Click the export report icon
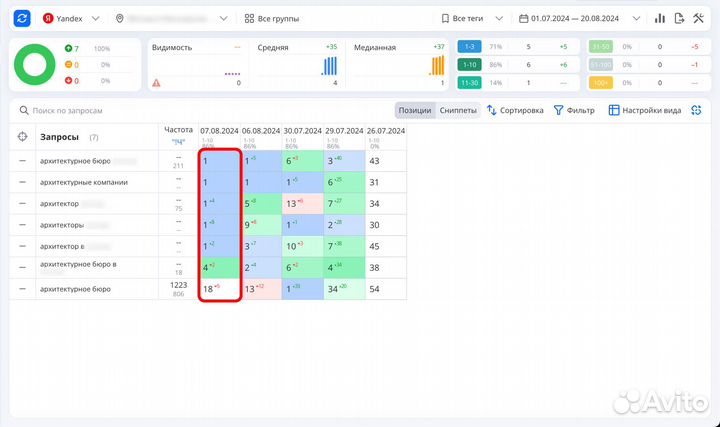 coord(679,18)
